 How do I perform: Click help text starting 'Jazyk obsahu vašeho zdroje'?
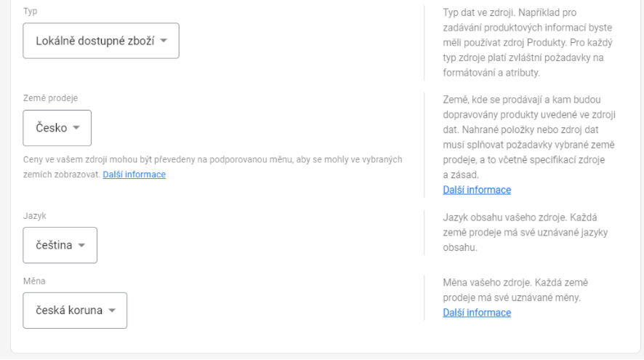coord(526,232)
